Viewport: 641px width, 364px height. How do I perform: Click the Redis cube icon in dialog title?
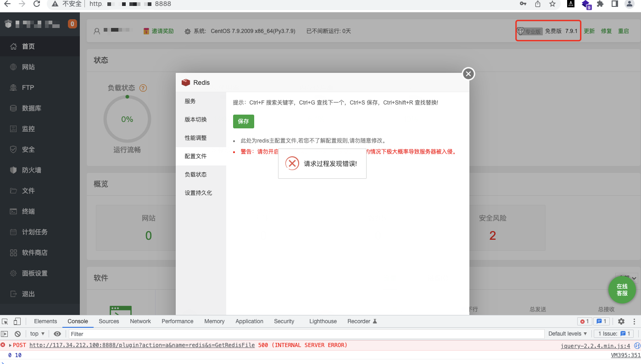186,83
